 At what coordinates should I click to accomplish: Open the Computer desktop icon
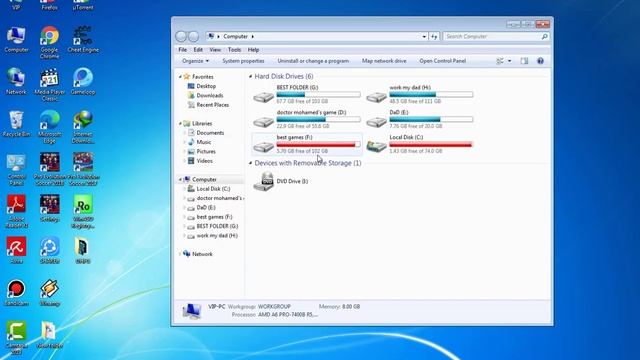click(x=16, y=39)
